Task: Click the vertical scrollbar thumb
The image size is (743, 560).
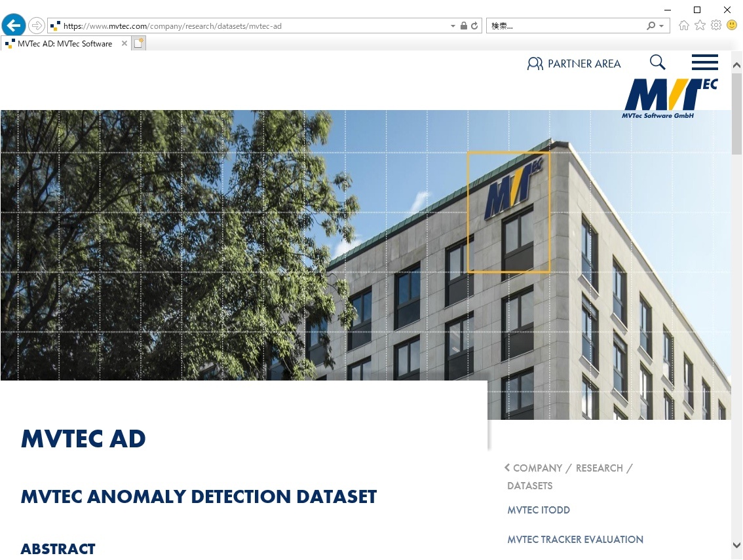Action: pos(736,113)
